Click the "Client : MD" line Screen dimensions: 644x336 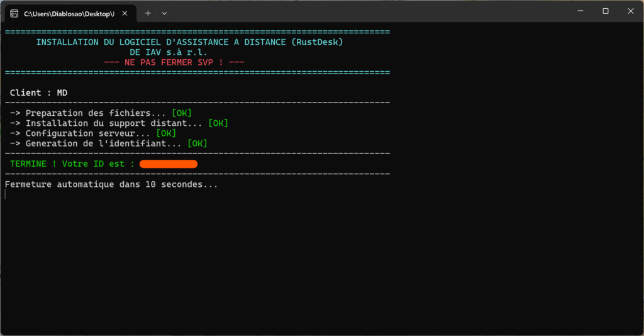(x=38, y=92)
